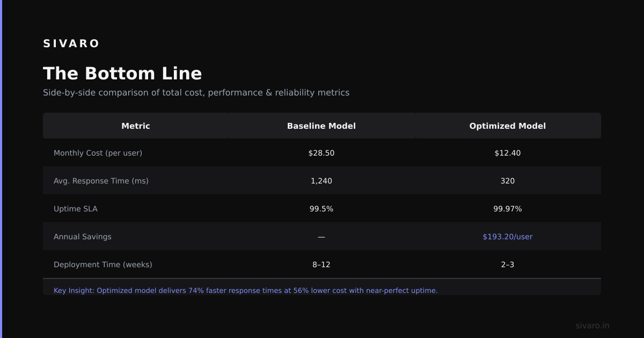The height and width of the screenshot is (338, 644).
Task: Select the Monthly Cost (per user) row label
Action: click(98, 153)
